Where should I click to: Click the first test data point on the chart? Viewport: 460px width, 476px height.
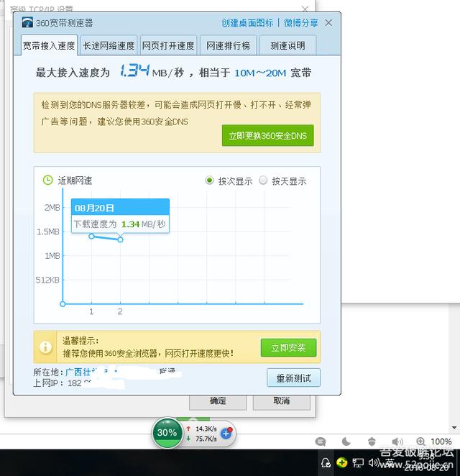tap(91, 236)
